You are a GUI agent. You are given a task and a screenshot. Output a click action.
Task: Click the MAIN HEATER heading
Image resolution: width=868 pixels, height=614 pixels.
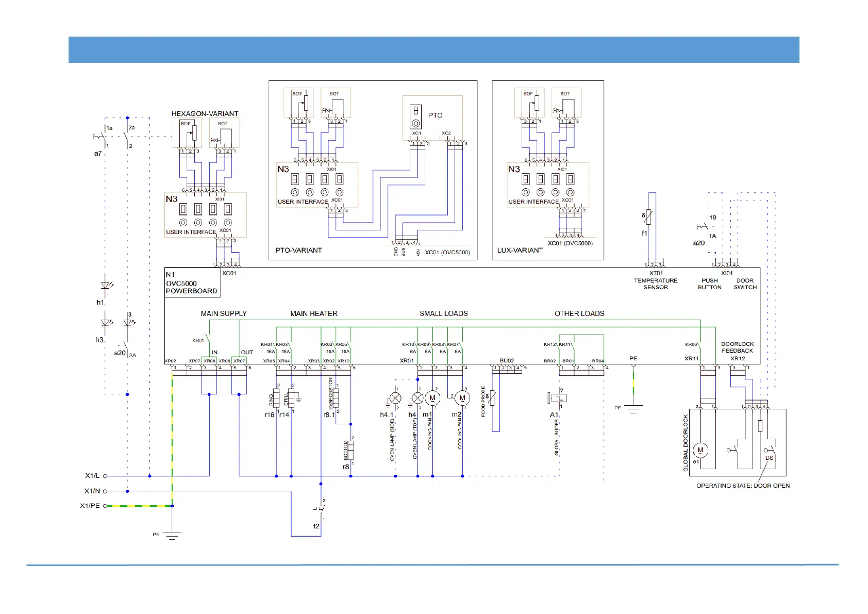[x=313, y=313]
